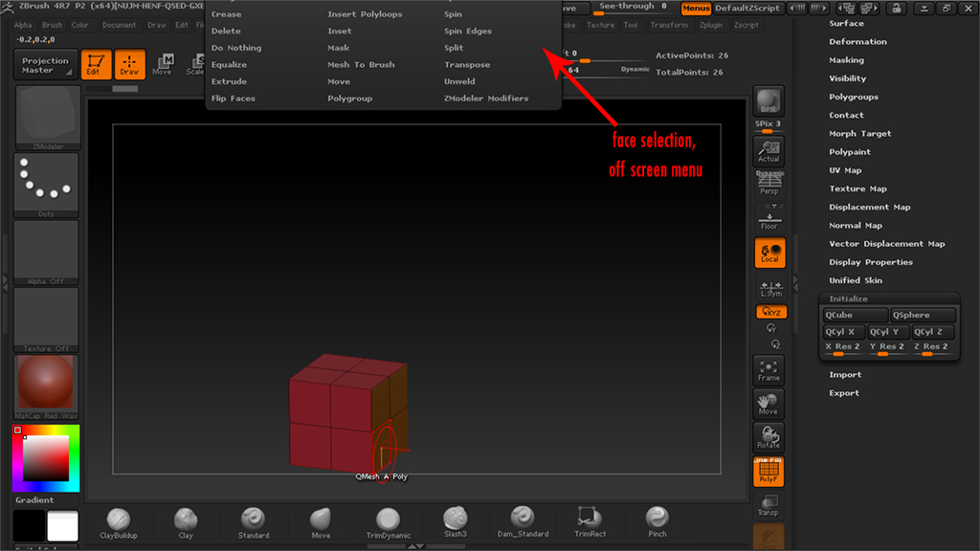Select the Slash3 brush
980x551 pixels.
coord(455,522)
